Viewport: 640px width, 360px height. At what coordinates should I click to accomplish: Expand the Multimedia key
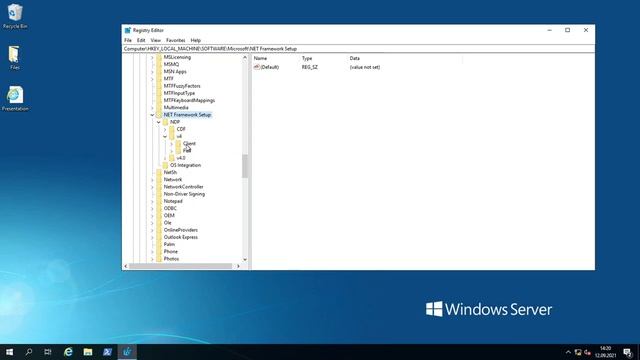(152, 108)
